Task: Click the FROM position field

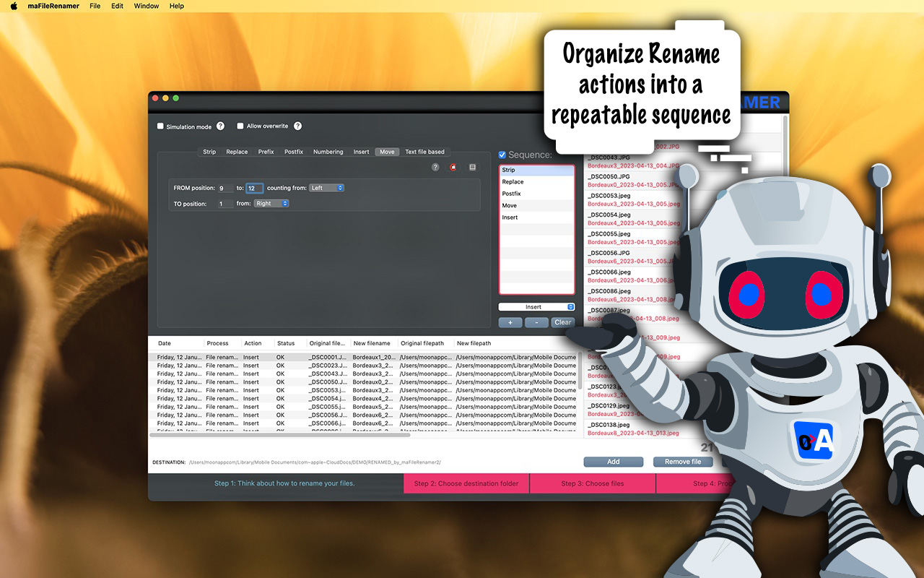Action: point(225,188)
